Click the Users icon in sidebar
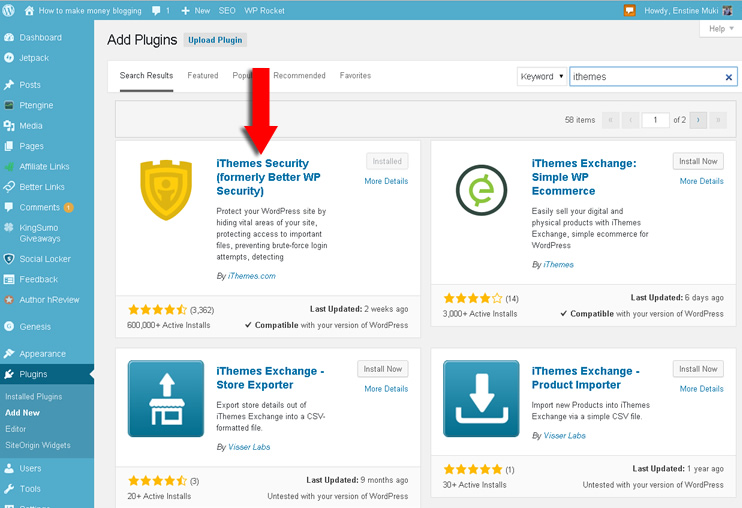The image size is (742, 508). [9, 468]
